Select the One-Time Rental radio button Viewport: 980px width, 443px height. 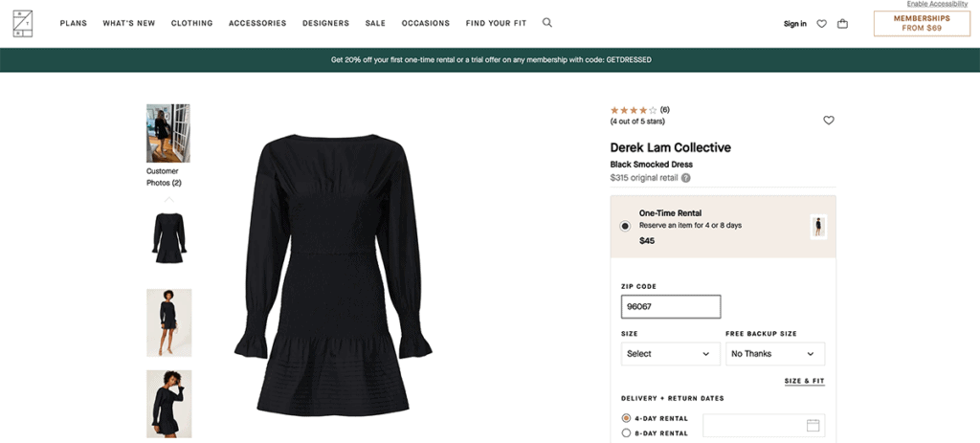click(625, 226)
